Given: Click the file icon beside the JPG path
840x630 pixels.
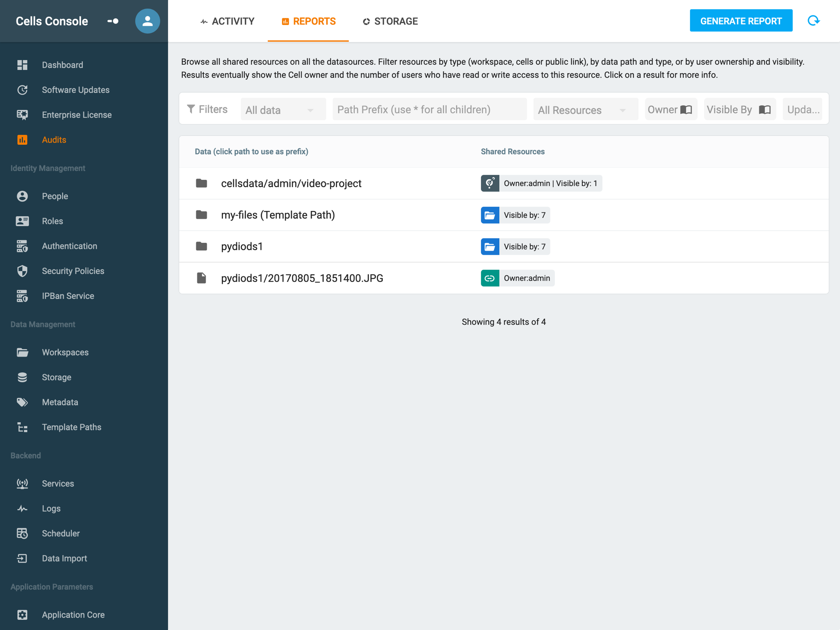Looking at the screenshot, I should pos(201,278).
